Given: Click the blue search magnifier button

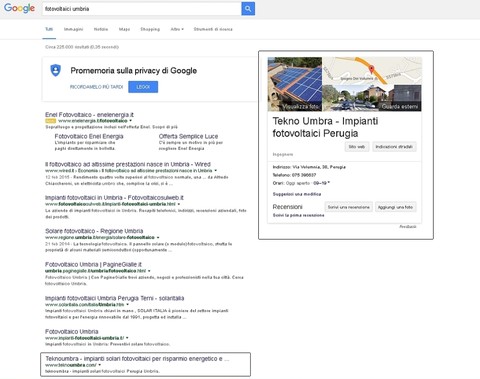Looking at the screenshot, I should (x=248, y=9).
